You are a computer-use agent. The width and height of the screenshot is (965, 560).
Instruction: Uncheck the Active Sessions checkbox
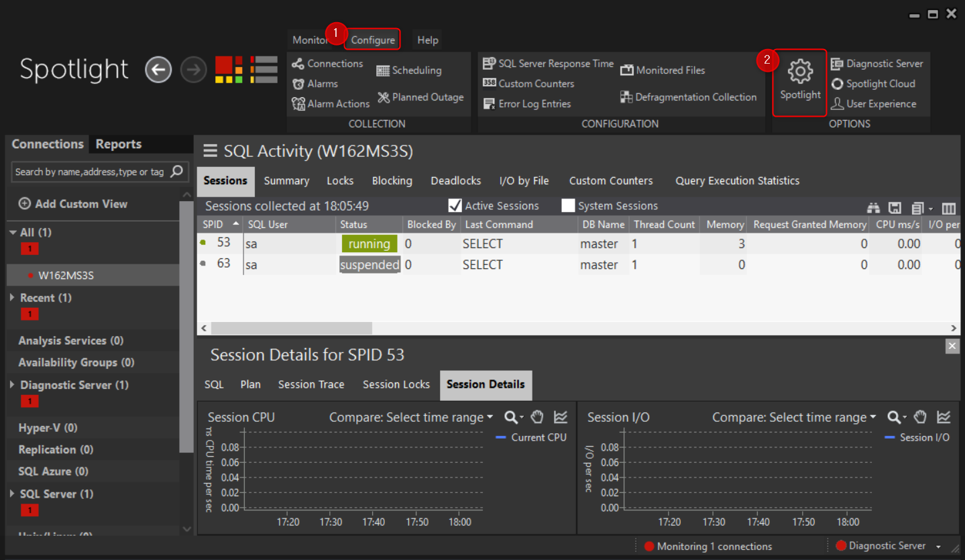tap(455, 205)
